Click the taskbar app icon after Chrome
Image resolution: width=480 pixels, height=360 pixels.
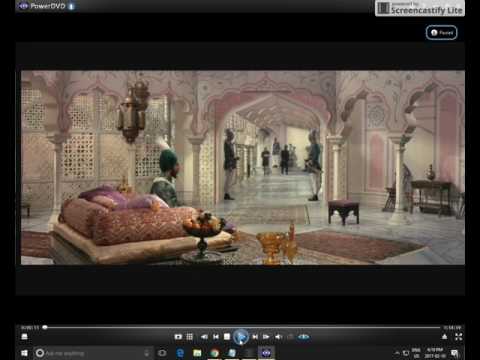(x=232, y=353)
